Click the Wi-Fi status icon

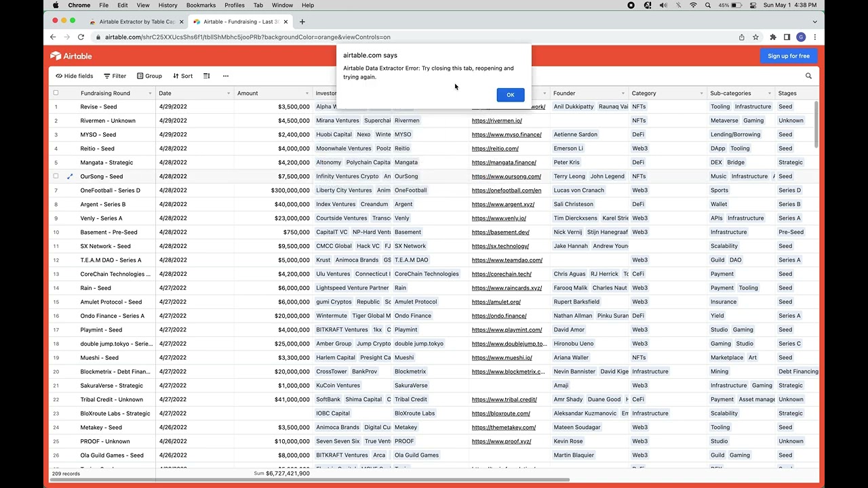point(693,5)
